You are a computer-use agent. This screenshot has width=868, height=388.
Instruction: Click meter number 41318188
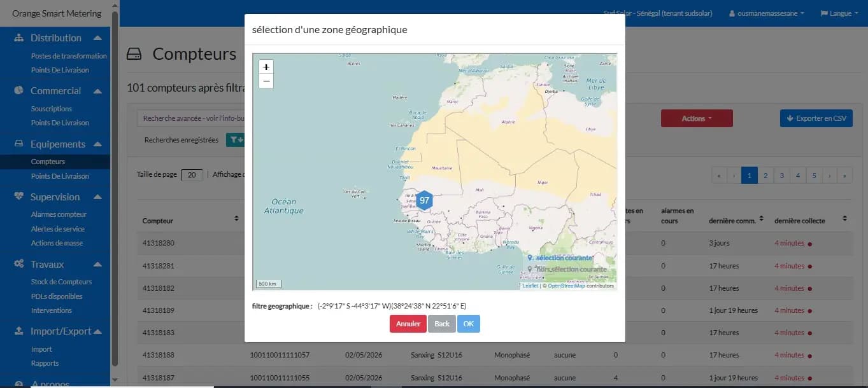[x=159, y=355]
